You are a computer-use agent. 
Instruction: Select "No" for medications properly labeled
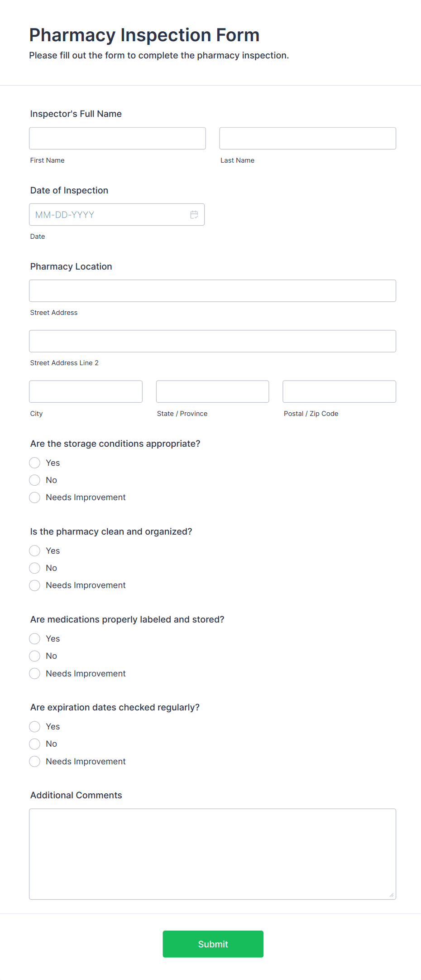pyautogui.click(x=34, y=656)
